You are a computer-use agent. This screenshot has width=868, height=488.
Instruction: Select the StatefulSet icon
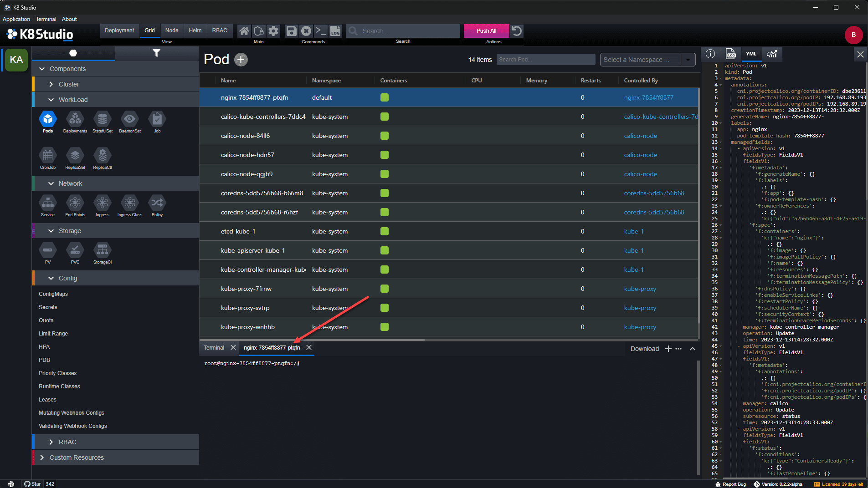(103, 119)
